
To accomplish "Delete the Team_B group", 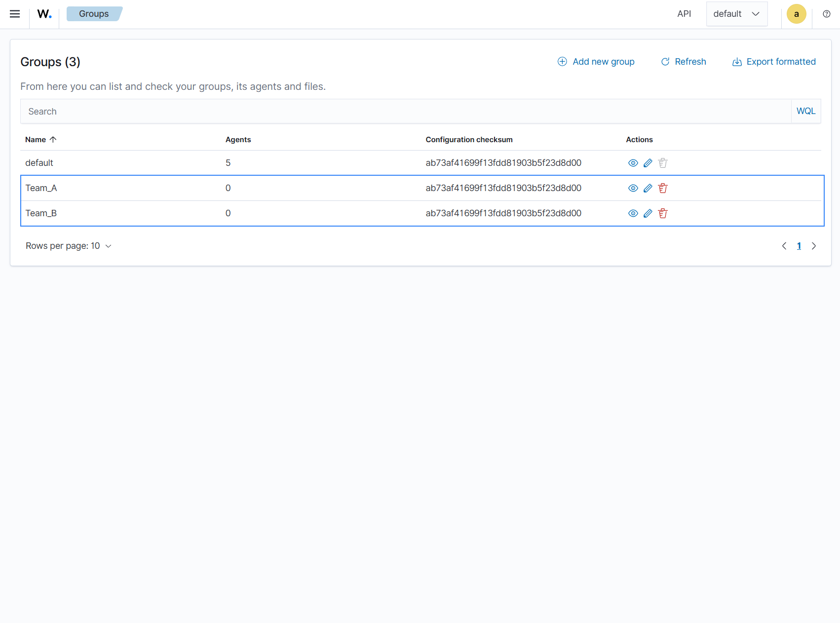I will 662,213.
